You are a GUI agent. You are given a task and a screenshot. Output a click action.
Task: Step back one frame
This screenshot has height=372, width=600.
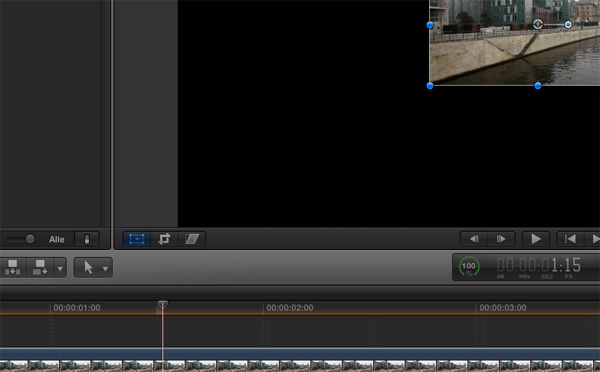[474, 239]
